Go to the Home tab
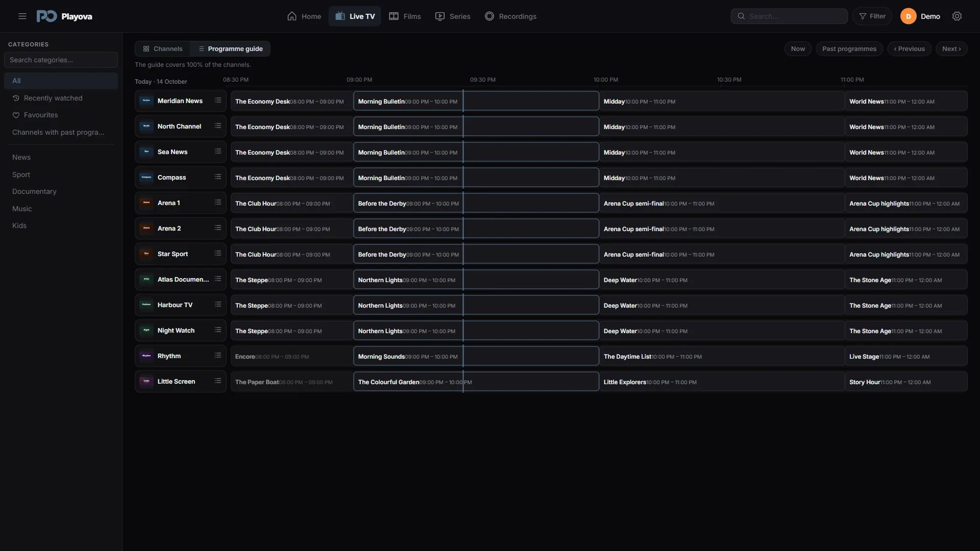The image size is (980, 551). 304,16
